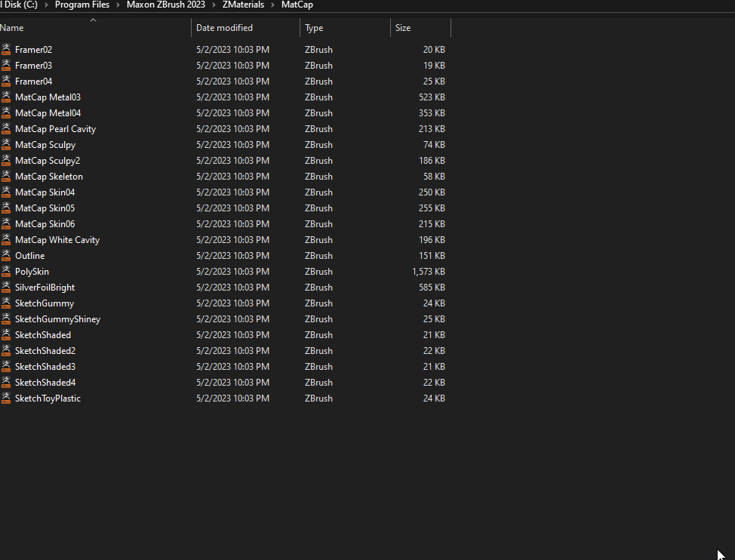This screenshot has height=560, width=735.
Task: Select the PolySkin file icon
Action: click(6, 272)
